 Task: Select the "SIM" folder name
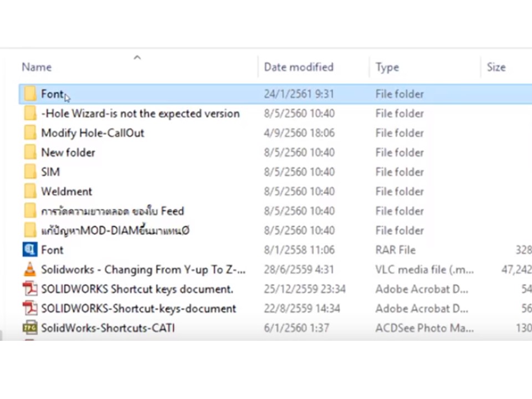point(50,172)
